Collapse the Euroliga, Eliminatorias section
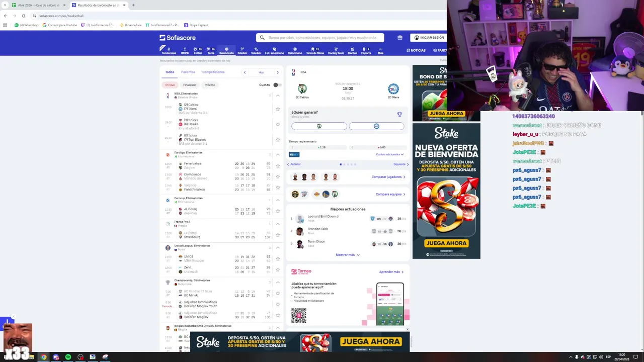 coord(278,154)
